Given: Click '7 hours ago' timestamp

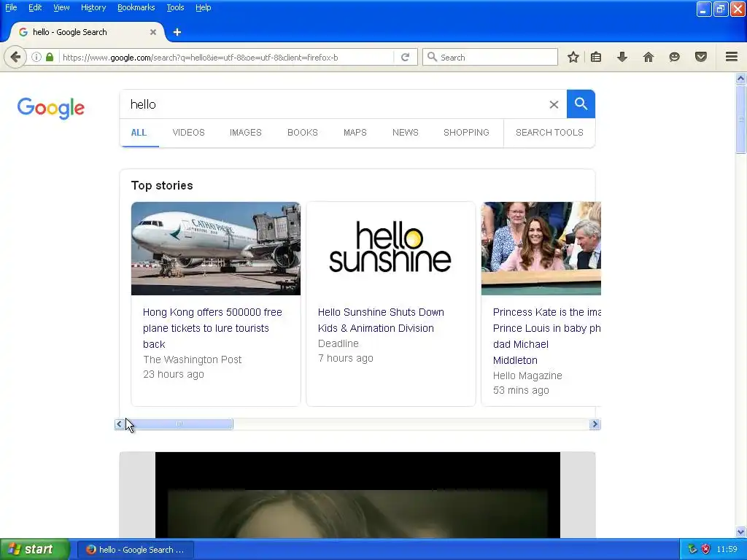Looking at the screenshot, I should pyautogui.click(x=345, y=358).
